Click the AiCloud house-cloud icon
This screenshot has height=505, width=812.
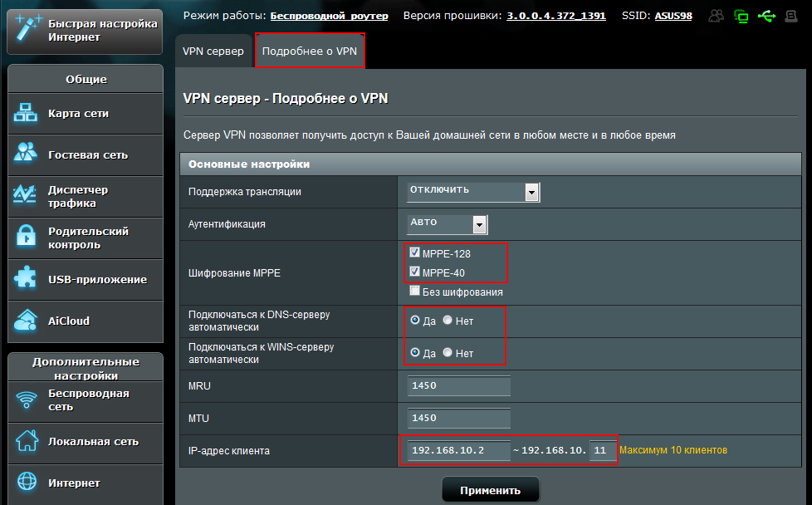tap(26, 320)
